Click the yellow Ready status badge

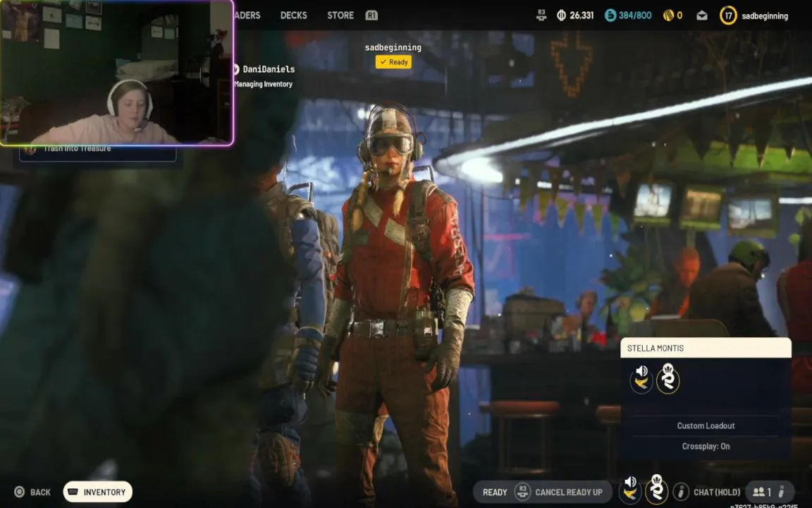tap(393, 62)
